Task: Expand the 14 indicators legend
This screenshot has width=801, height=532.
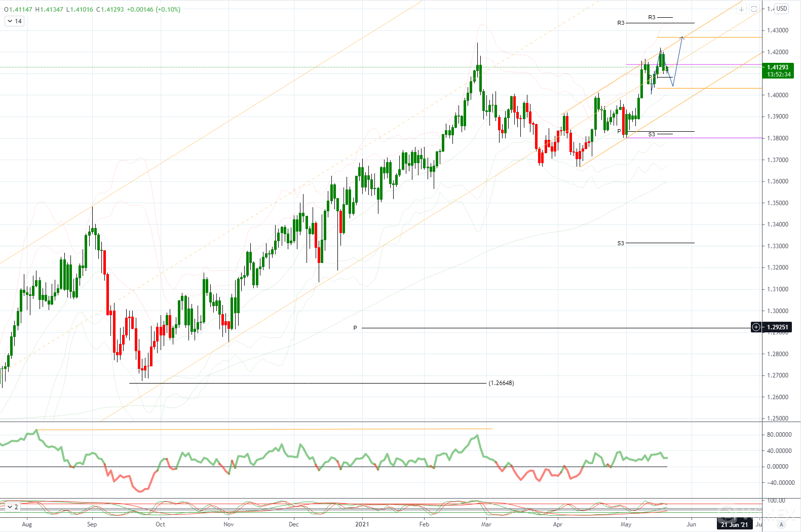Action: (14, 21)
